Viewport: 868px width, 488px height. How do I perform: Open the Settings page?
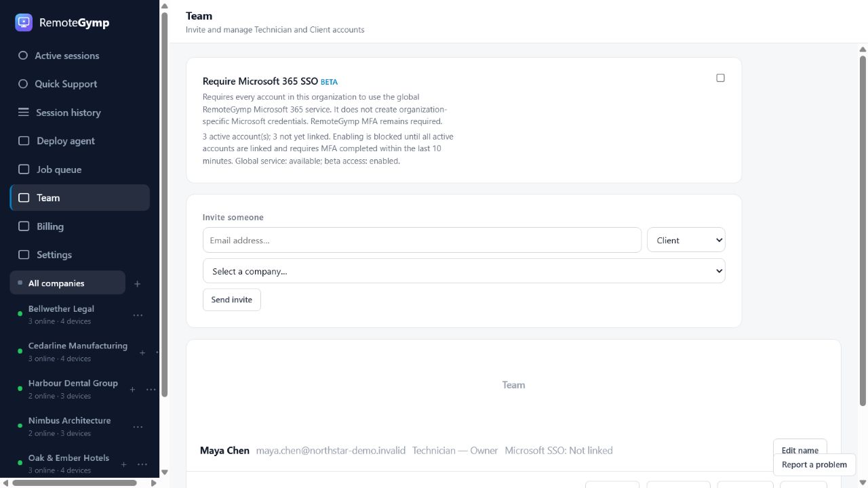[x=79, y=255]
